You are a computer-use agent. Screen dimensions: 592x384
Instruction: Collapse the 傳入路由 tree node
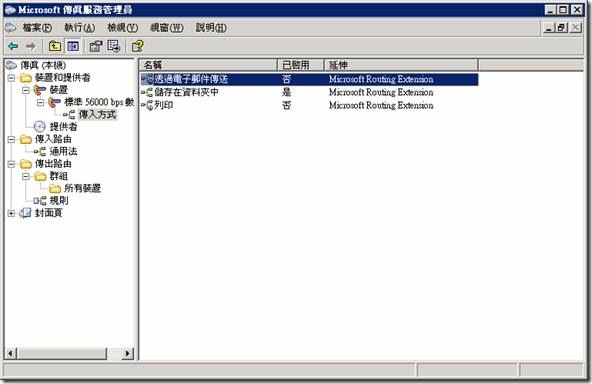click(x=11, y=140)
